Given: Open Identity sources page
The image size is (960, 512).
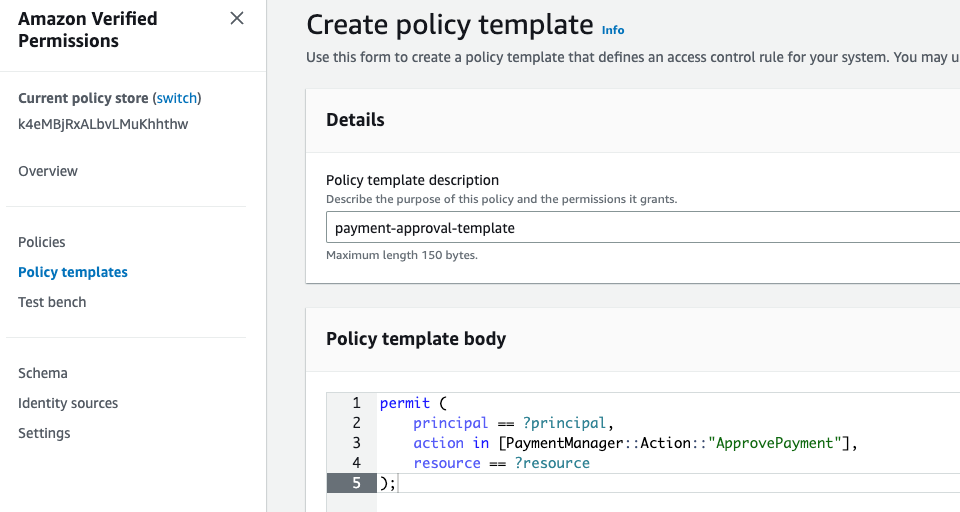Looking at the screenshot, I should click(68, 403).
